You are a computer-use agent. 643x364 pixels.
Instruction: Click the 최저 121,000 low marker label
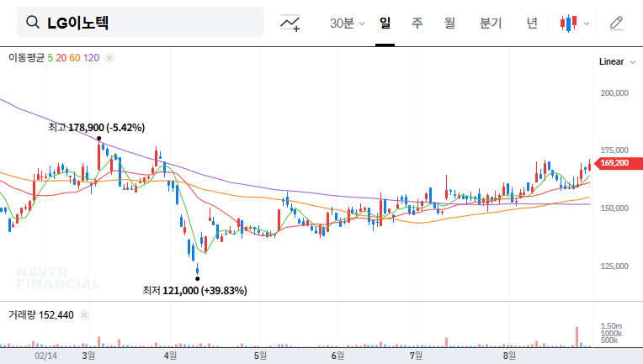coord(194,290)
